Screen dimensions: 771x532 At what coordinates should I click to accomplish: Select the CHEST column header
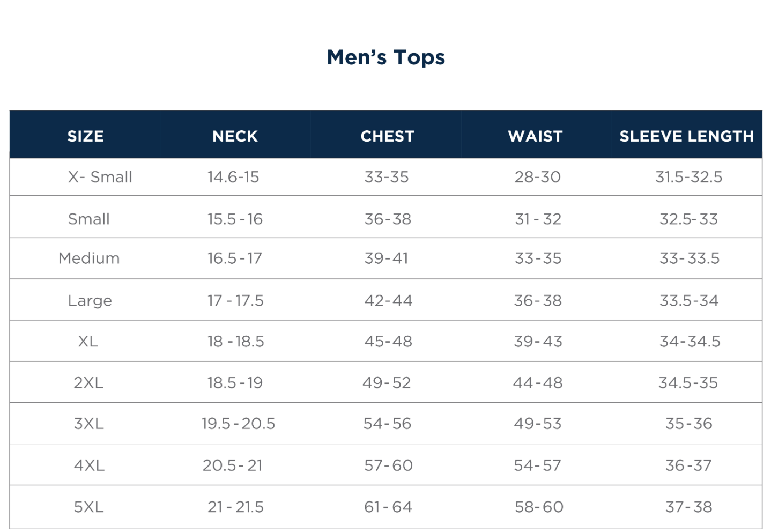(x=387, y=136)
